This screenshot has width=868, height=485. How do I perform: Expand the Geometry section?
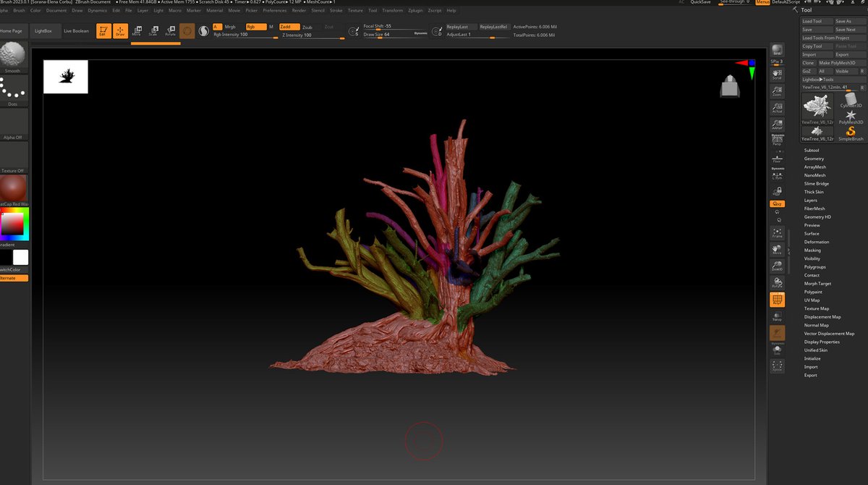click(814, 159)
